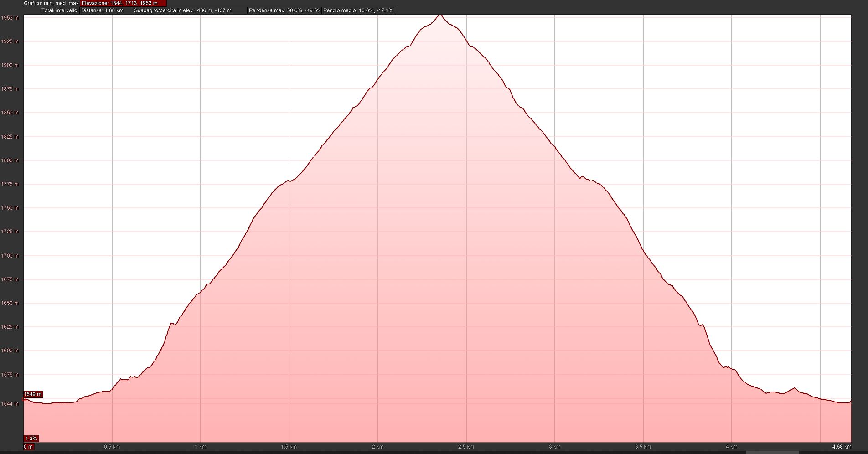Screen dimensions: 868x454
Task: Click the 3.5 km tick on distance axis
Action: [643, 447]
